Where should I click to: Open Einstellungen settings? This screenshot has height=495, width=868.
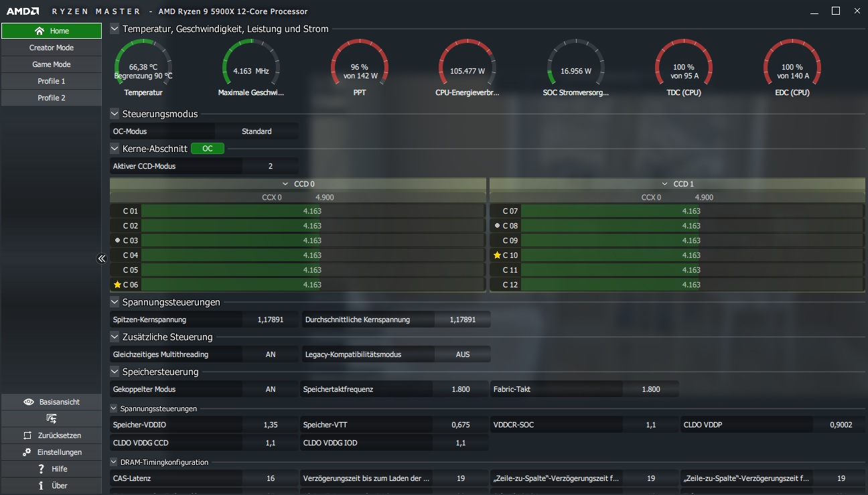tap(52, 452)
